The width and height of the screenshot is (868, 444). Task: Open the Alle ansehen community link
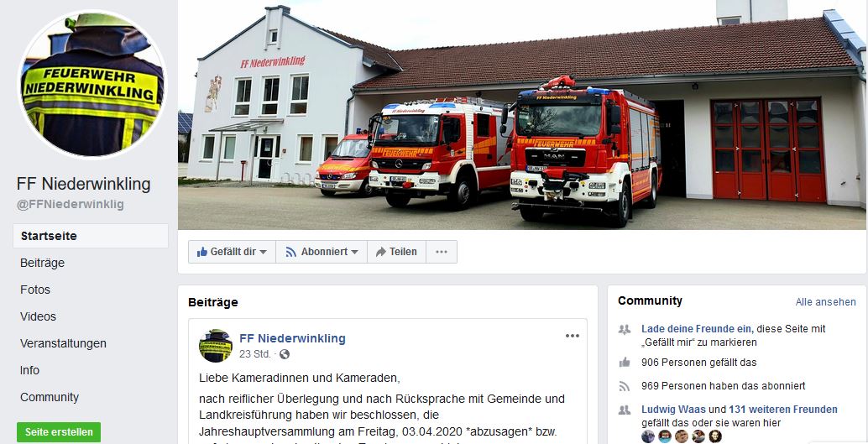click(x=825, y=301)
